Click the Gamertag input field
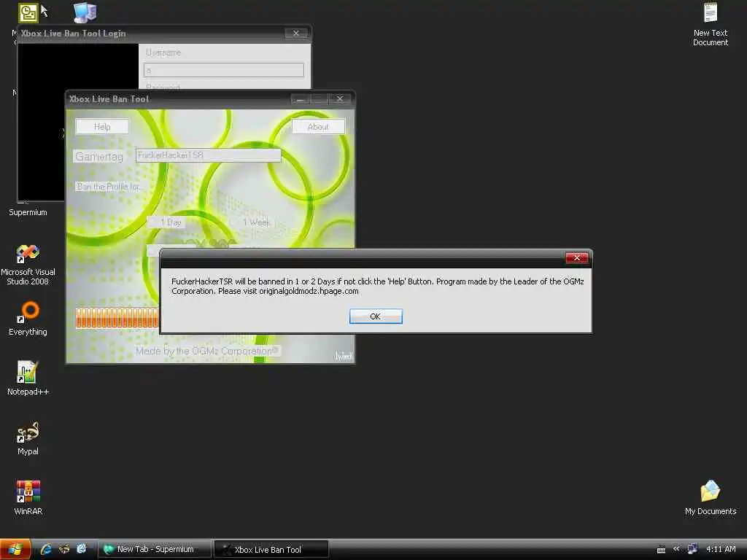Viewport: 747px width, 560px height. point(208,155)
